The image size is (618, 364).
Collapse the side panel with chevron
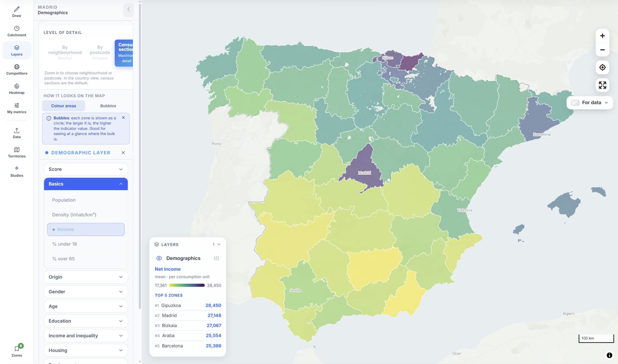pyautogui.click(x=128, y=10)
